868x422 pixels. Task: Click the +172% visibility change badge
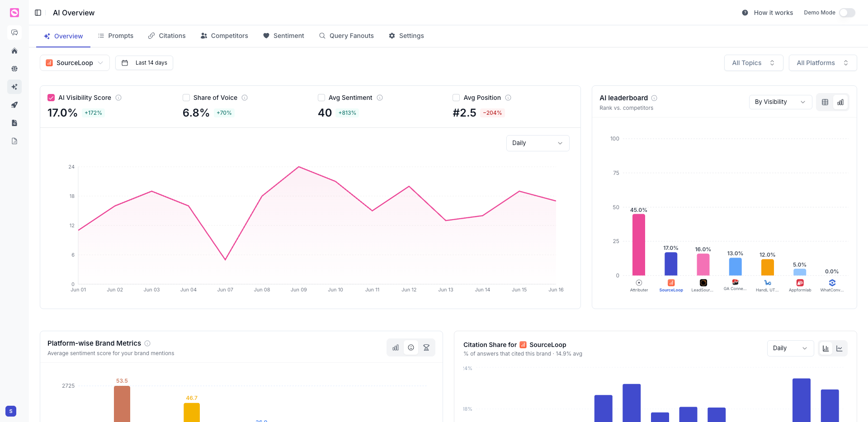(93, 113)
